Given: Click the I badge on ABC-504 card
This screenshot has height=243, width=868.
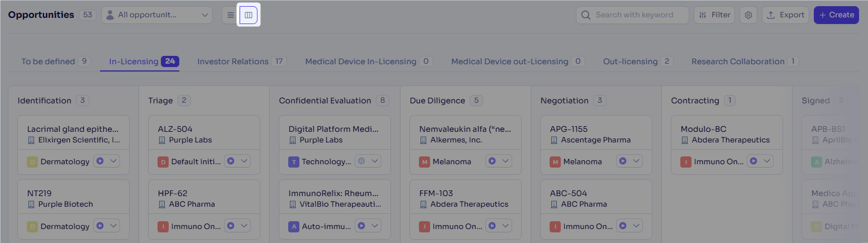Looking at the screenshot, I should [x=555, y=227].
